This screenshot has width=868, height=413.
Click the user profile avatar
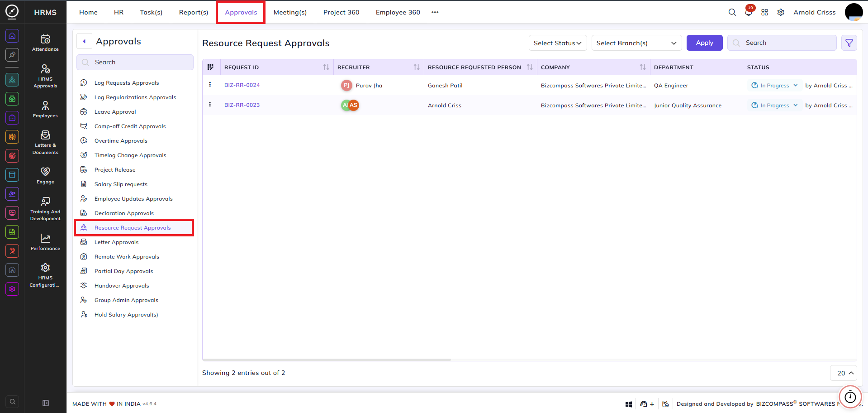coord(854,12)
